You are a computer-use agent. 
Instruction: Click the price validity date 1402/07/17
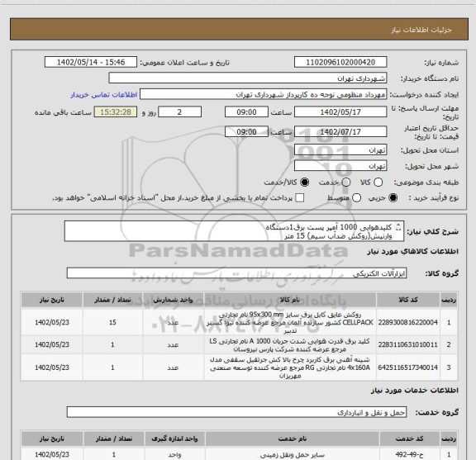click(x=340, y=131)
